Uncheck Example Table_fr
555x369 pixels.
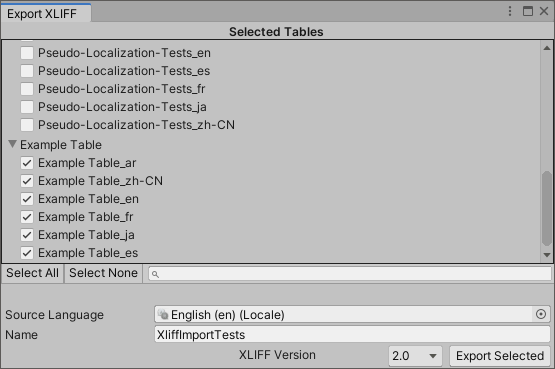click(27, 217)
